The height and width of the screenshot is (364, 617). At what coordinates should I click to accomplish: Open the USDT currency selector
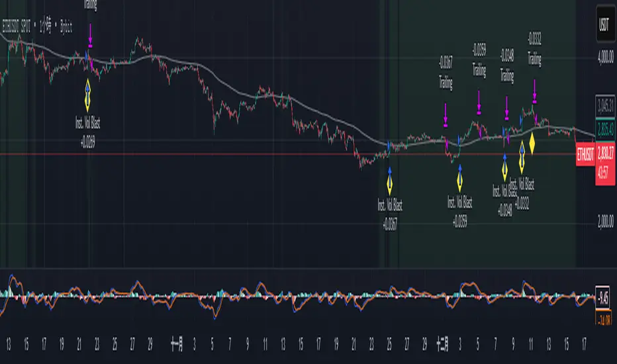tap(605, 24)
